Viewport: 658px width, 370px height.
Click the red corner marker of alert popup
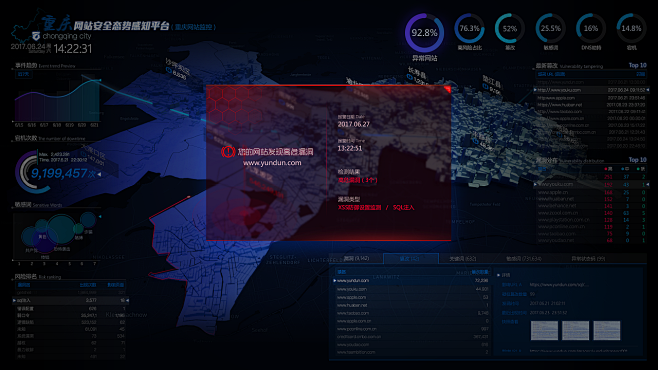point(447,89)
